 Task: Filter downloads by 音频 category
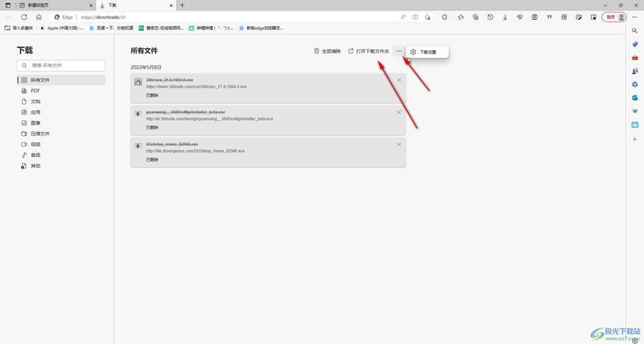(x=35, y=155)
